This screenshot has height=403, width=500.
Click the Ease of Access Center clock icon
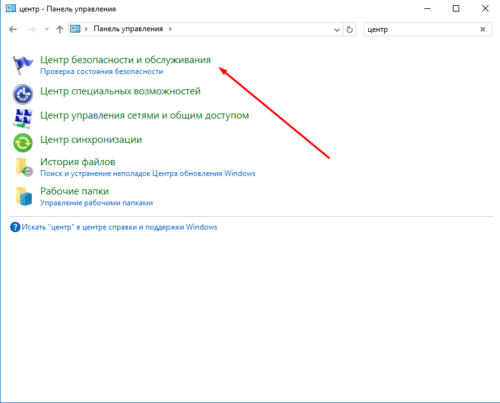pos(23,94)
